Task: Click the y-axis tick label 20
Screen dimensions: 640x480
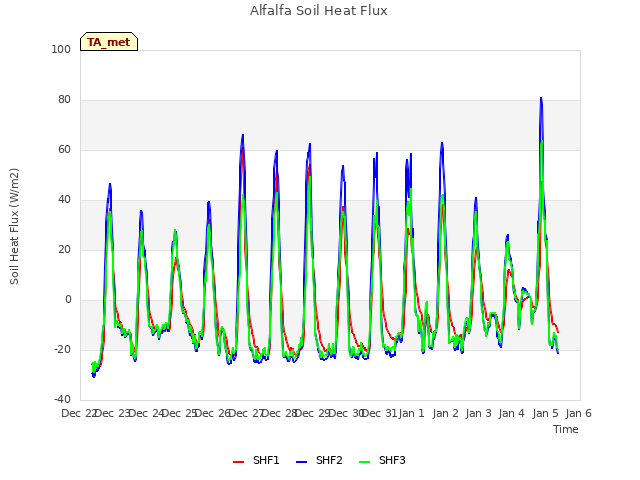Action: coord(64,249)
